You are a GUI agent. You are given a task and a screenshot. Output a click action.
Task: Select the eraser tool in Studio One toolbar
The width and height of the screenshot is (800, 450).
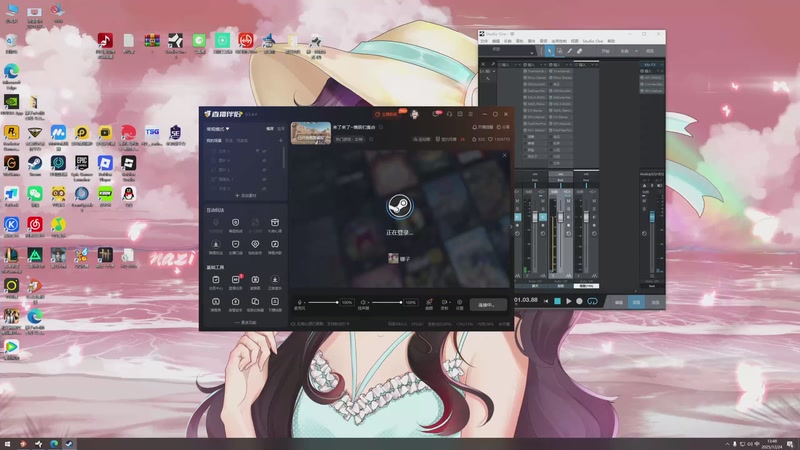(580, 51)
